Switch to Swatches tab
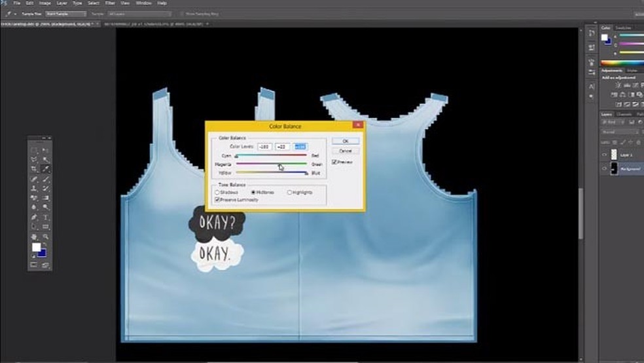 [623, 28]
